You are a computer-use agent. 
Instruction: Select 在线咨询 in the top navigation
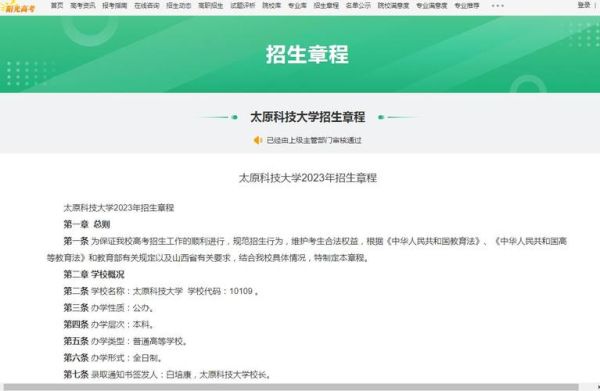click(x=147, y=5)
